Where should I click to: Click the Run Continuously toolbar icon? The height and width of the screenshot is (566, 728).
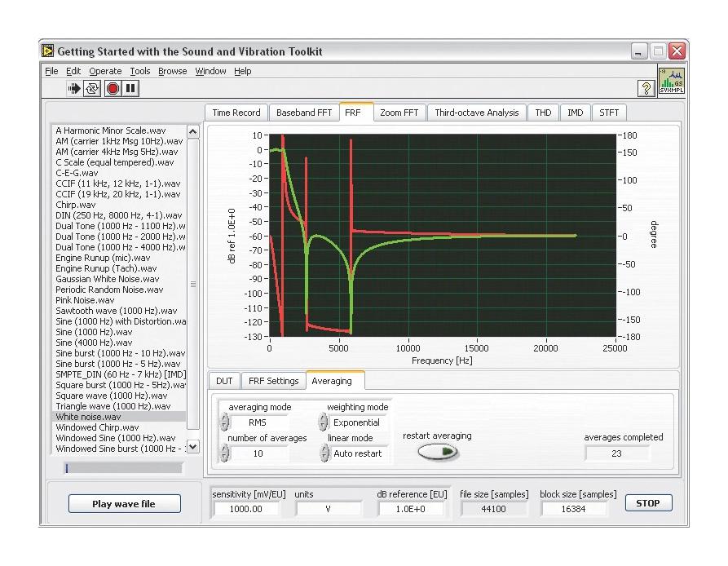92,88
